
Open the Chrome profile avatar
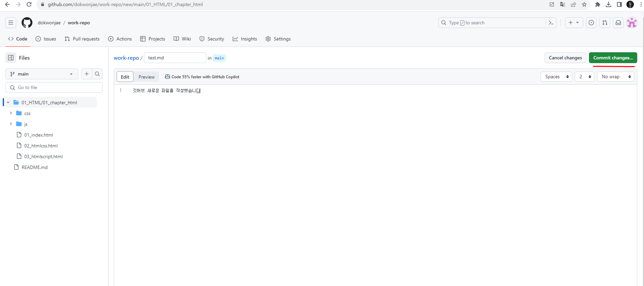click(x=630, y=4)
